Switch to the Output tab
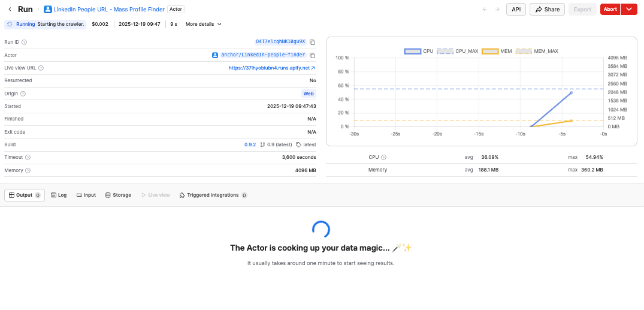 click(x=25, y=195)
